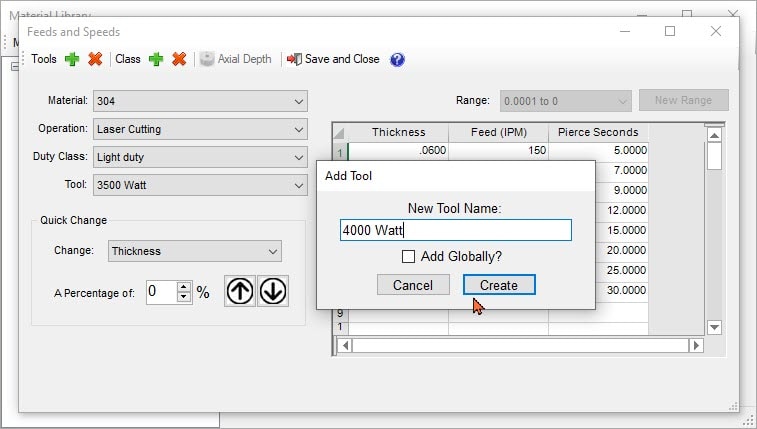Screen dimensions: 757x429
Task: Click the red X delete icon next to Class
Action: point(179,59)
